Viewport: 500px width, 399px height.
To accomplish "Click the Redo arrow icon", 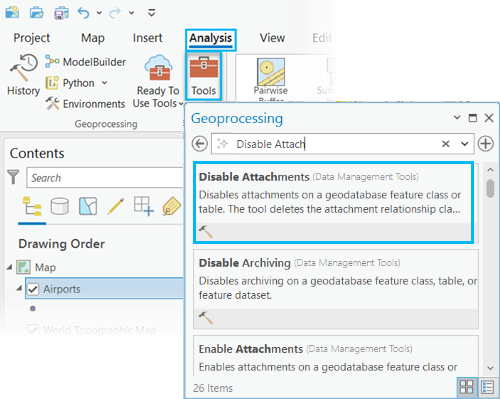I will 115,13.
